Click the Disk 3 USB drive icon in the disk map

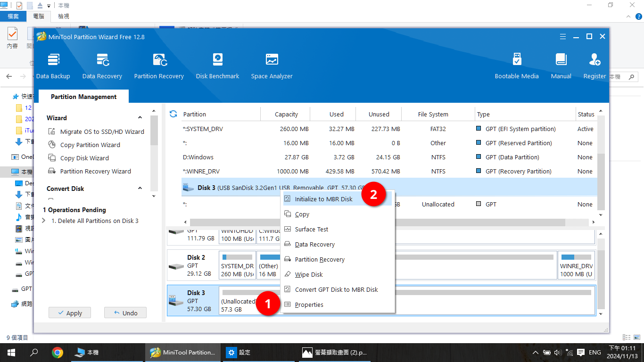[176, 300]
